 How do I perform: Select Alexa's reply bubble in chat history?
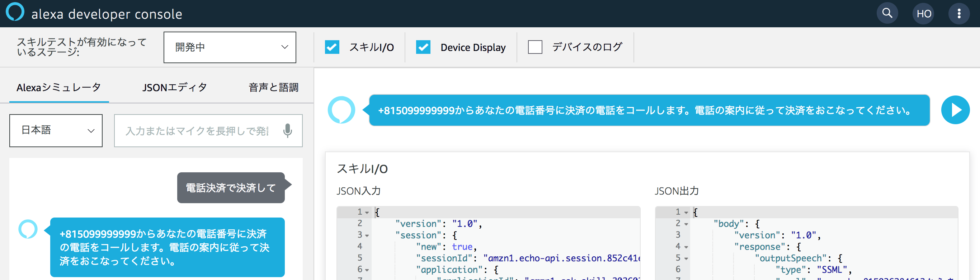pyautogui.click(x=168, y=247)
